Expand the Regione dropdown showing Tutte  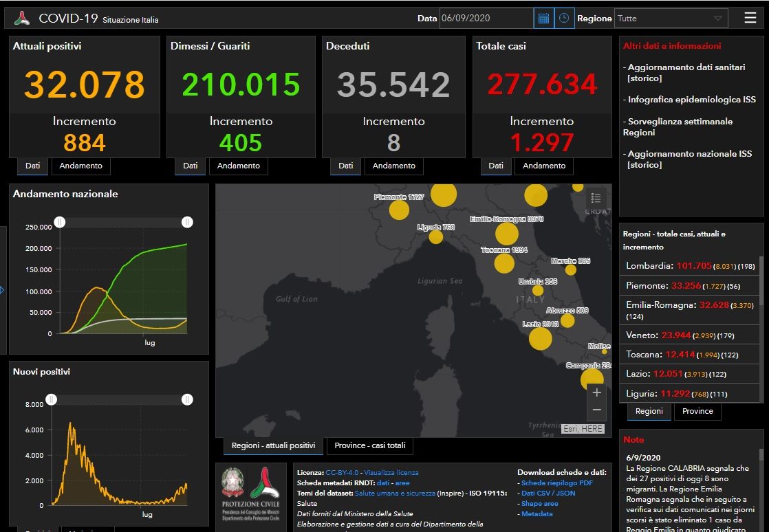[x=671, y=19]
